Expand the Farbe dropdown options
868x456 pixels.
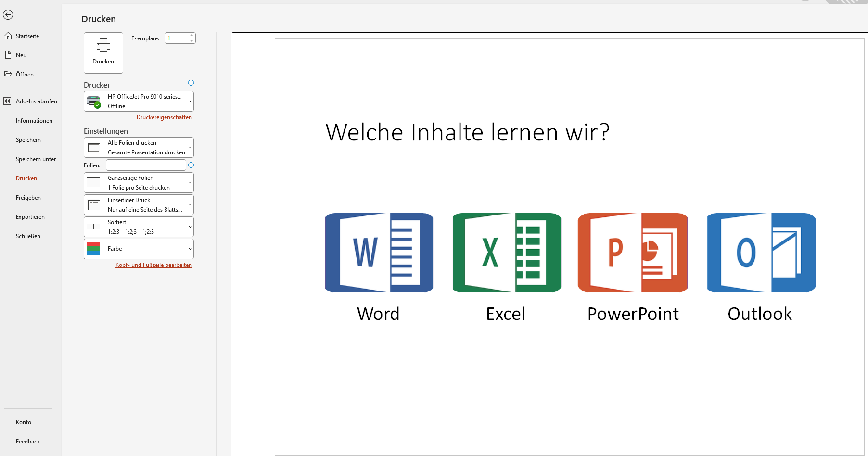pos(189,248)
